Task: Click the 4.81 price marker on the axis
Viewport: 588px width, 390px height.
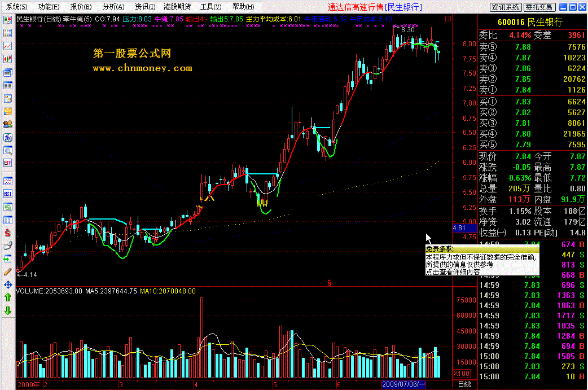Action: pyautogui.click(x=464, y=228)
